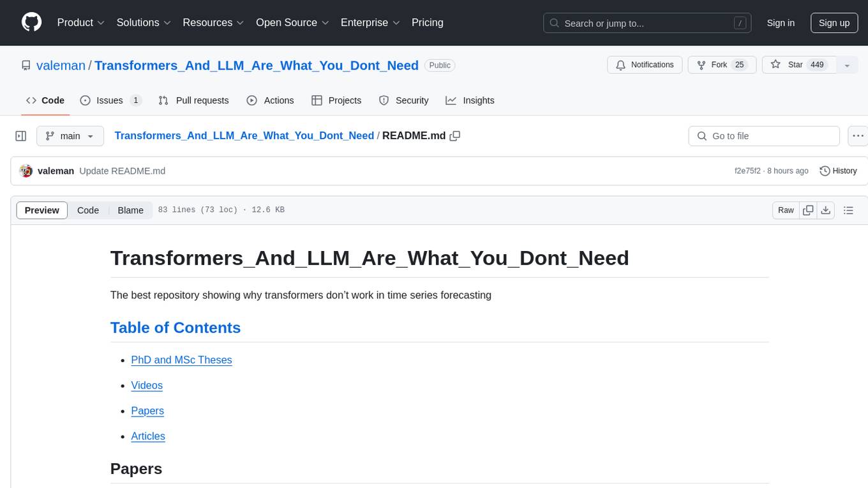Focus the Search or jump to field

(647, 23)
